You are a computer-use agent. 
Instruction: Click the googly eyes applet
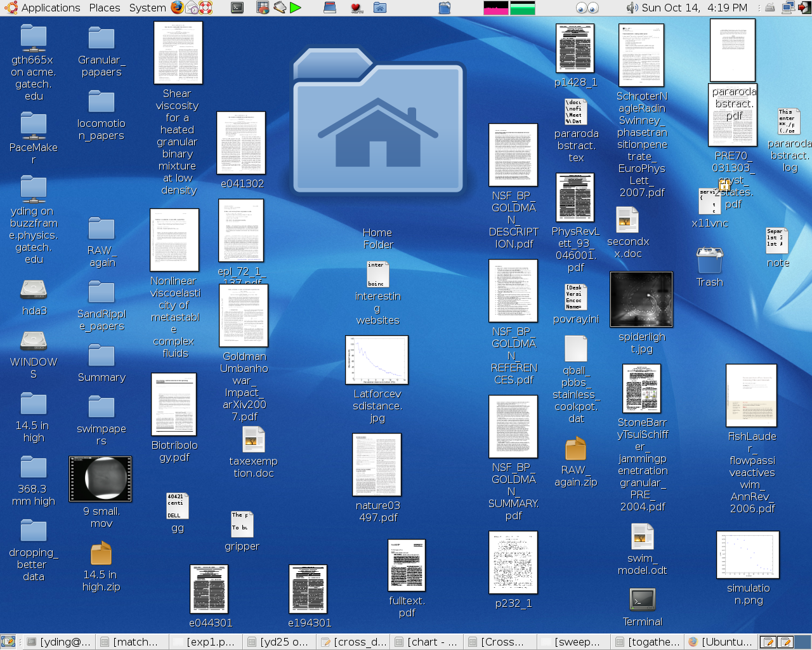click(x=587, y=8)
